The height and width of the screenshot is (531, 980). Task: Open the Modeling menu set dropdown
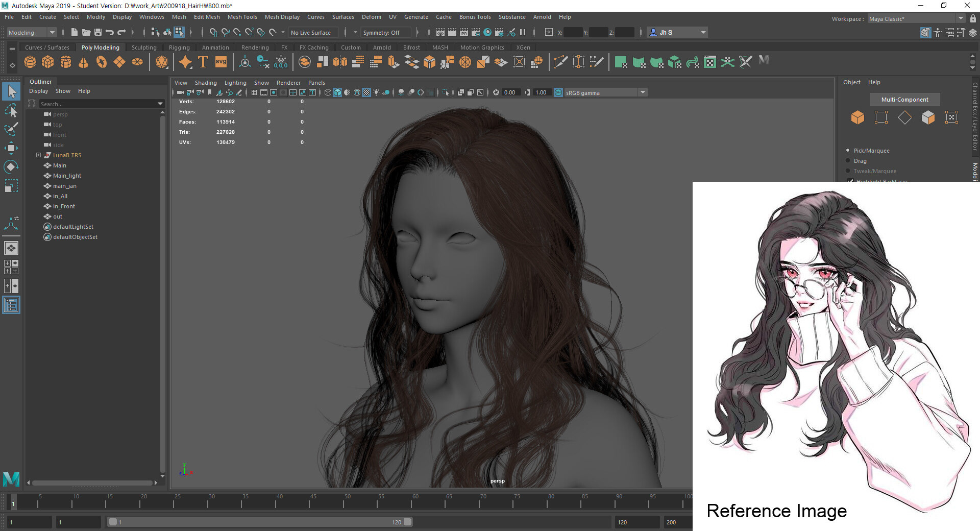coord(32,33)
